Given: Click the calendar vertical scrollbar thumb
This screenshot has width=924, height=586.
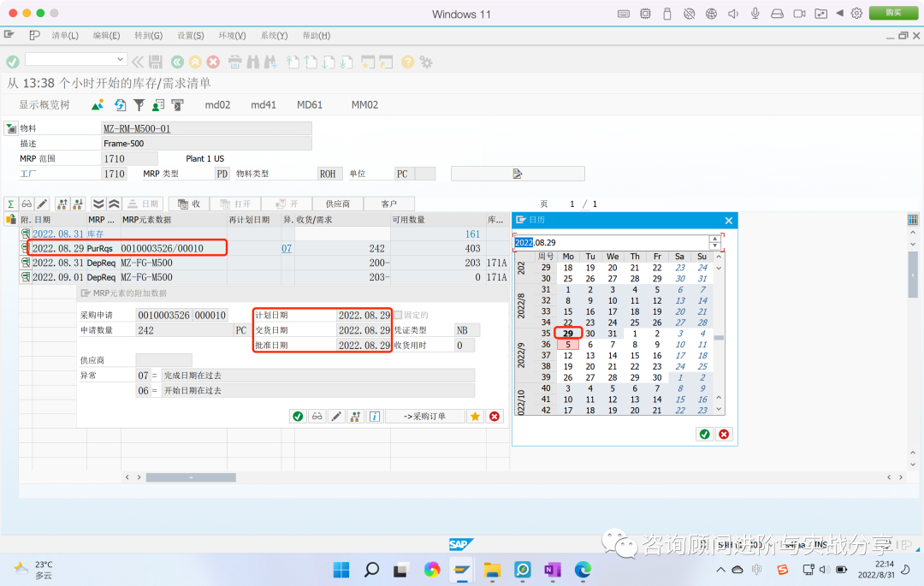Looking at the screenshot, I should point(719,337).
